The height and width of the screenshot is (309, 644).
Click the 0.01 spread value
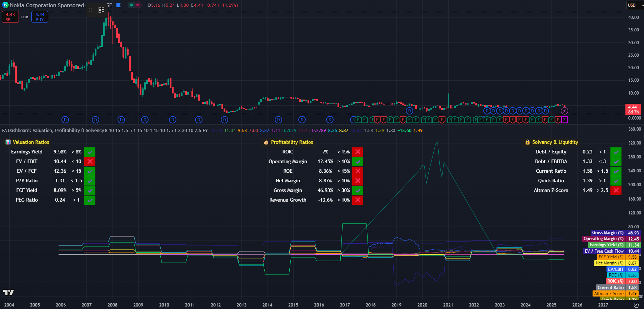(25, 17)
